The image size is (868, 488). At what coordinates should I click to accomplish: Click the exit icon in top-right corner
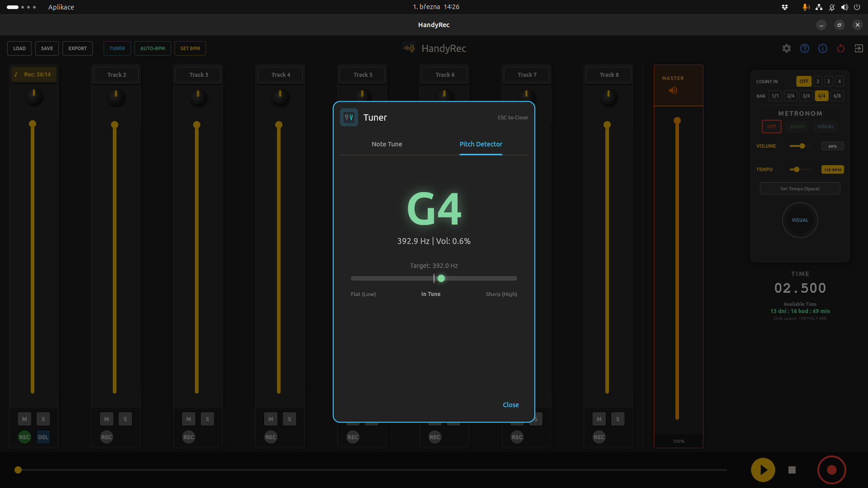tap(859, 48)
